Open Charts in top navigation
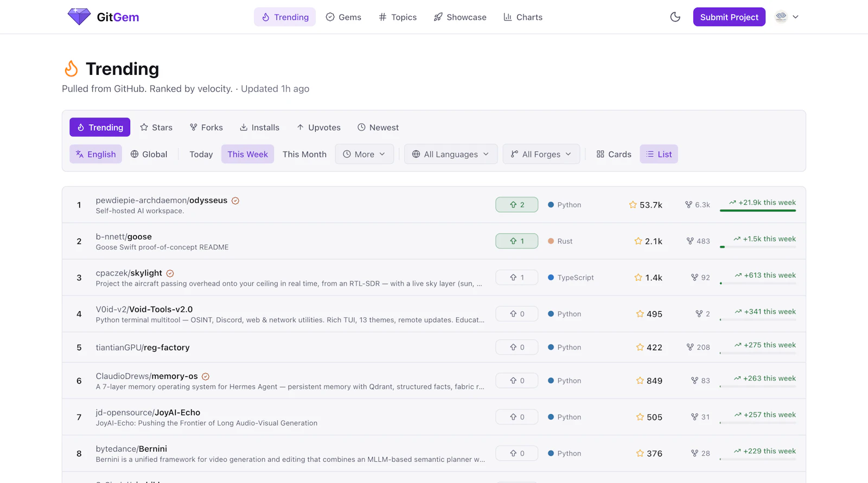This screenshot has height=483, width=868. [x=523, y=17]
